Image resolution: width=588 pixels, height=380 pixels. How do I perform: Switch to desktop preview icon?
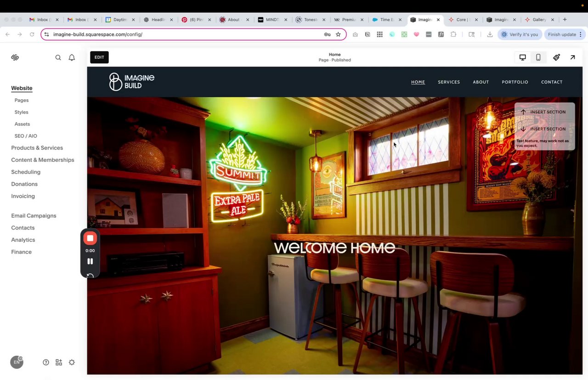523,57
